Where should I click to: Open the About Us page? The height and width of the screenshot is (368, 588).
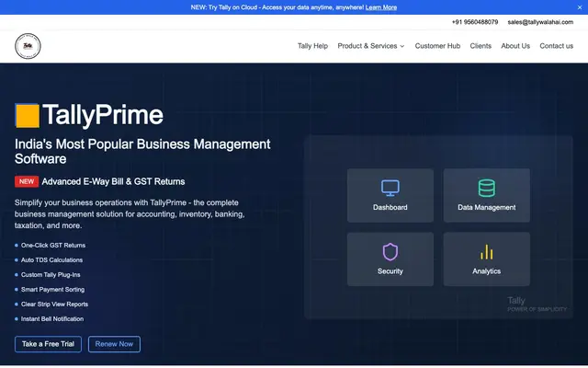click(x=515, y=46)
